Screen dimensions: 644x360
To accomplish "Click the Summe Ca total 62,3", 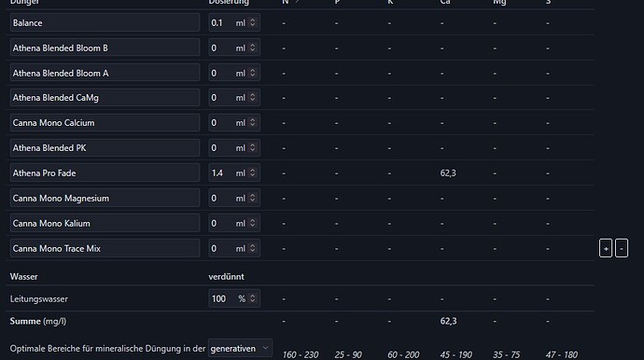I will [448, 321].
